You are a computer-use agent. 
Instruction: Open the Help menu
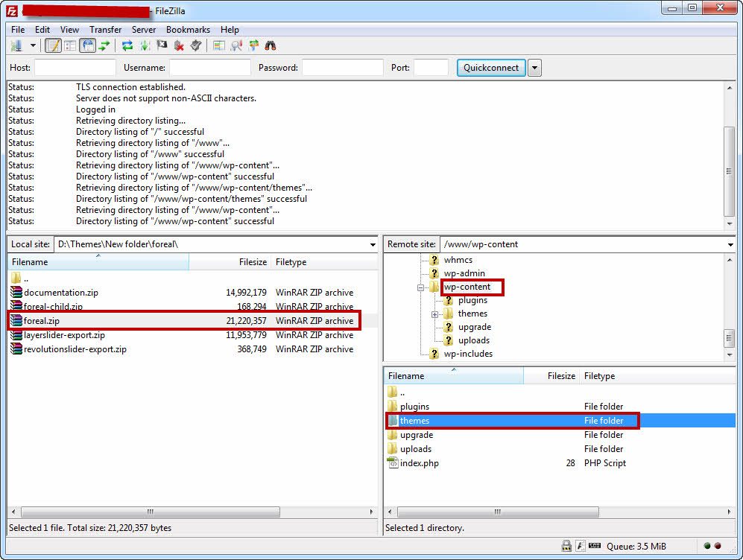pos(230,29)
